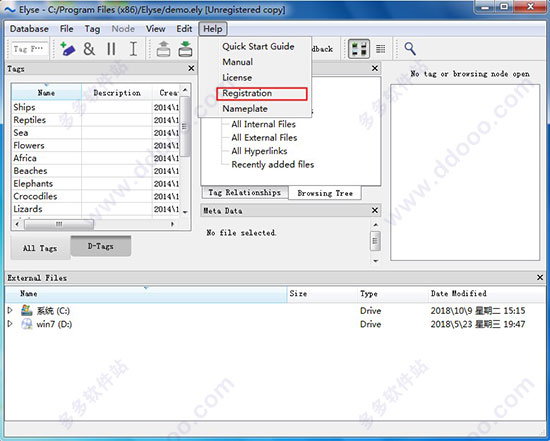The image size is (550, 441).
Task: Select License in the Help menu
Action: 237,78
